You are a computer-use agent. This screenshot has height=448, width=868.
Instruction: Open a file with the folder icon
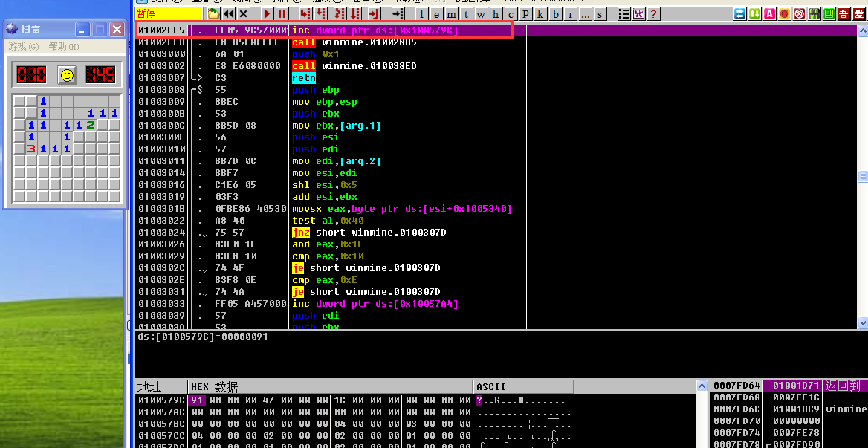[x=214, y=14]
